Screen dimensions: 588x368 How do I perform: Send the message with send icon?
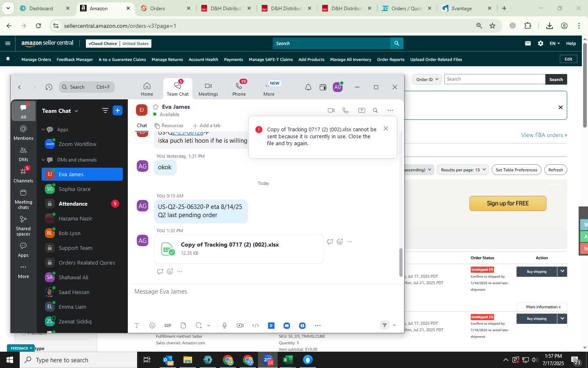pos(384,325)
